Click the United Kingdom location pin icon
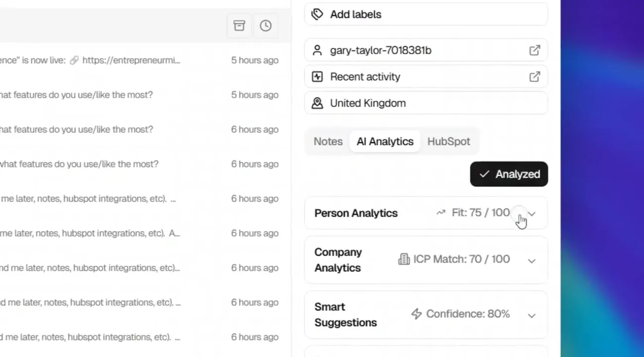 (x=317, y=103)
